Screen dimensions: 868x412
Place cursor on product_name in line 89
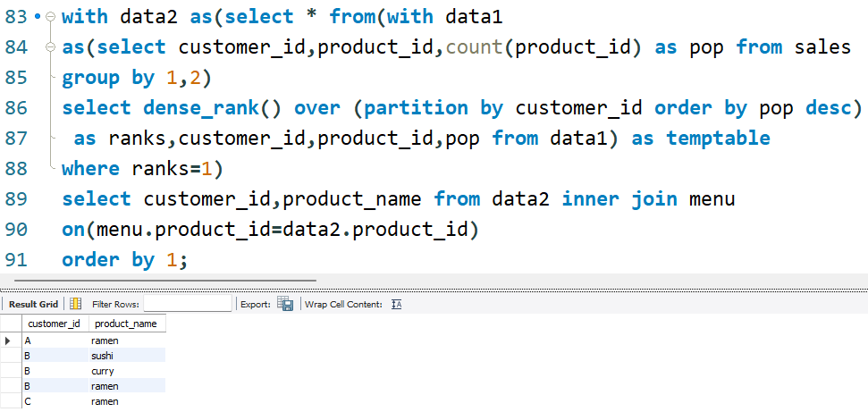tap(352, 198)
